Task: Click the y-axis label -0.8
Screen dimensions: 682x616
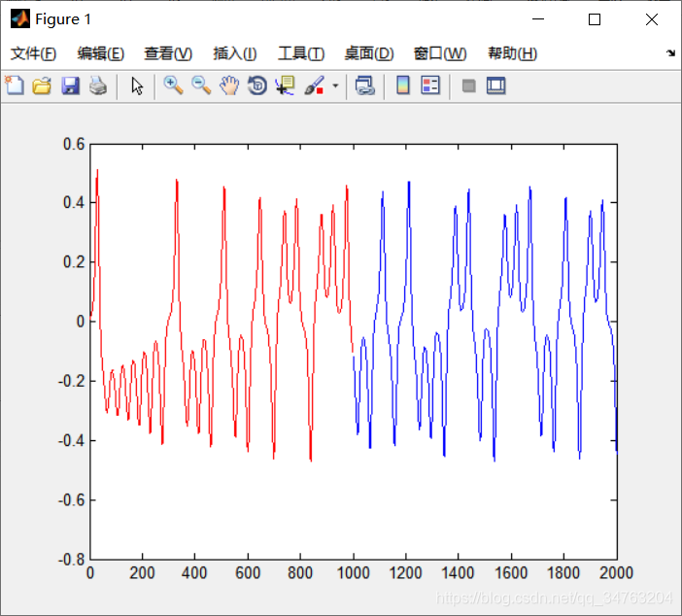Action: (72, 560)
